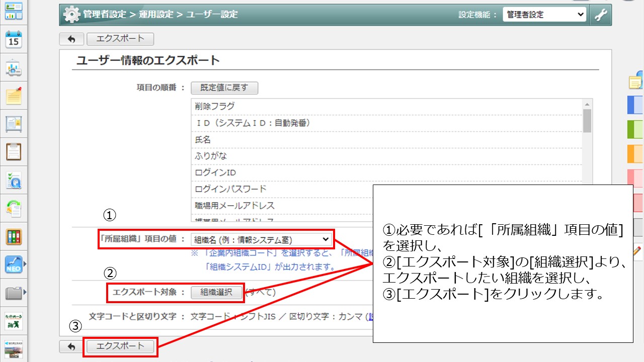644x362 pixels.
Task: Click the NEO chart icon
Action: 14,264
